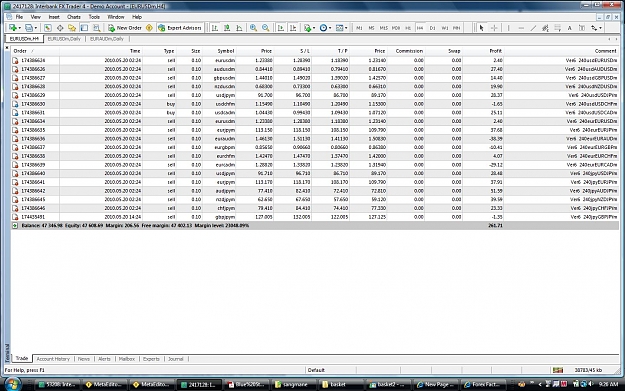Open the Insert menu
The image size is (625, 391).
54,17
